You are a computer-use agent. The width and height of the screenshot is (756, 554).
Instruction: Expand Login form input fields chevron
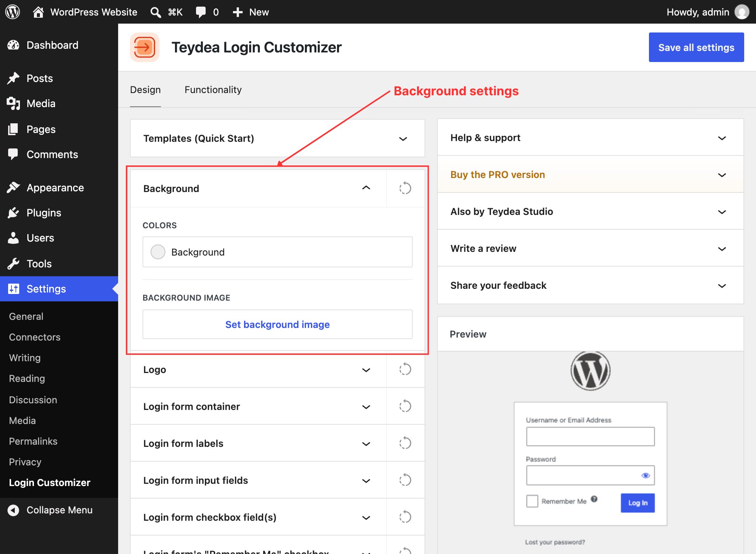point(366,481)
